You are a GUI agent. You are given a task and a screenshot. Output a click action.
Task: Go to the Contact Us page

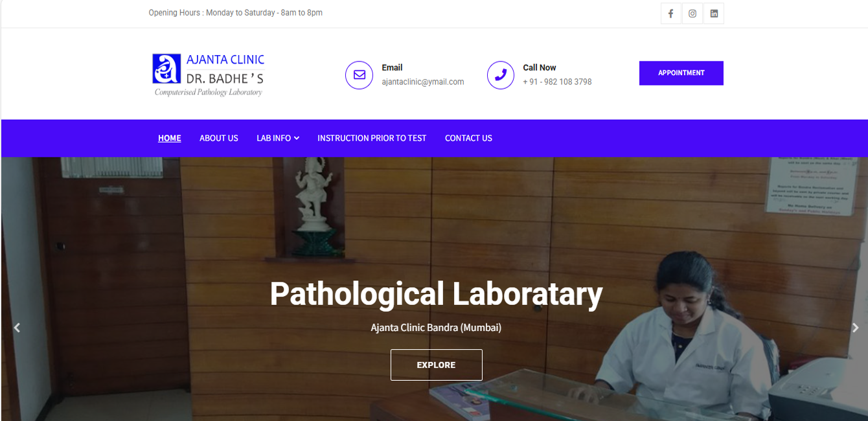click(x=468, y=138)
